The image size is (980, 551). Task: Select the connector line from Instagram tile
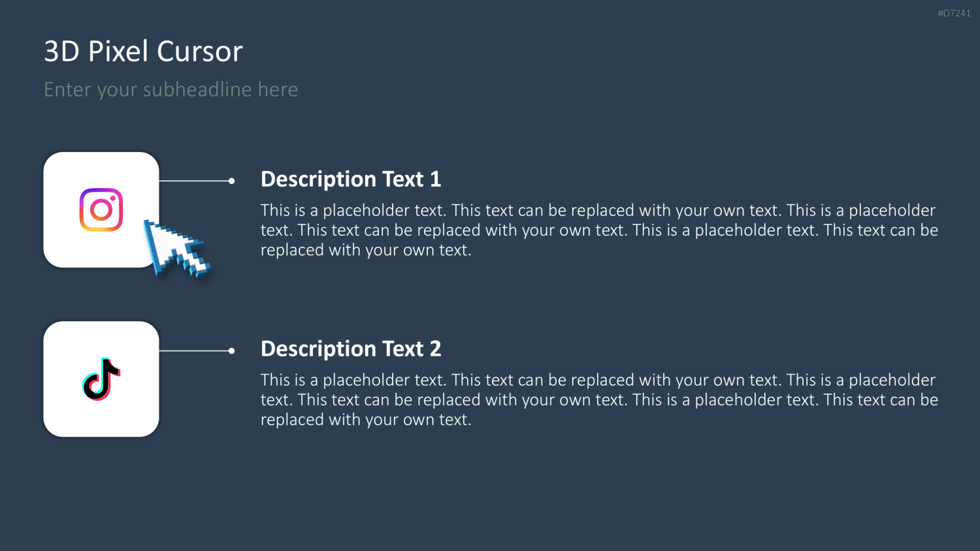pyautogui.click(x=194, y=181)
